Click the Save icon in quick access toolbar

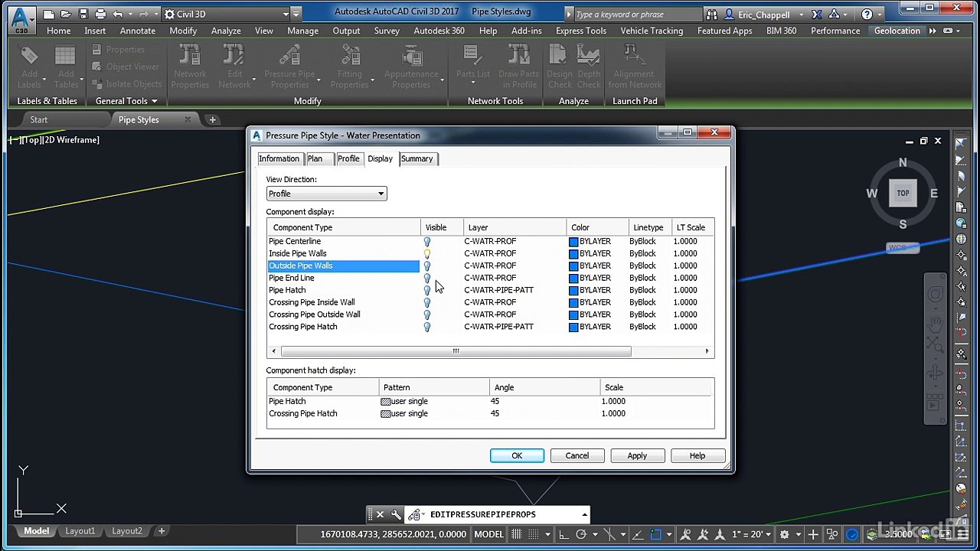coord(83,14)
